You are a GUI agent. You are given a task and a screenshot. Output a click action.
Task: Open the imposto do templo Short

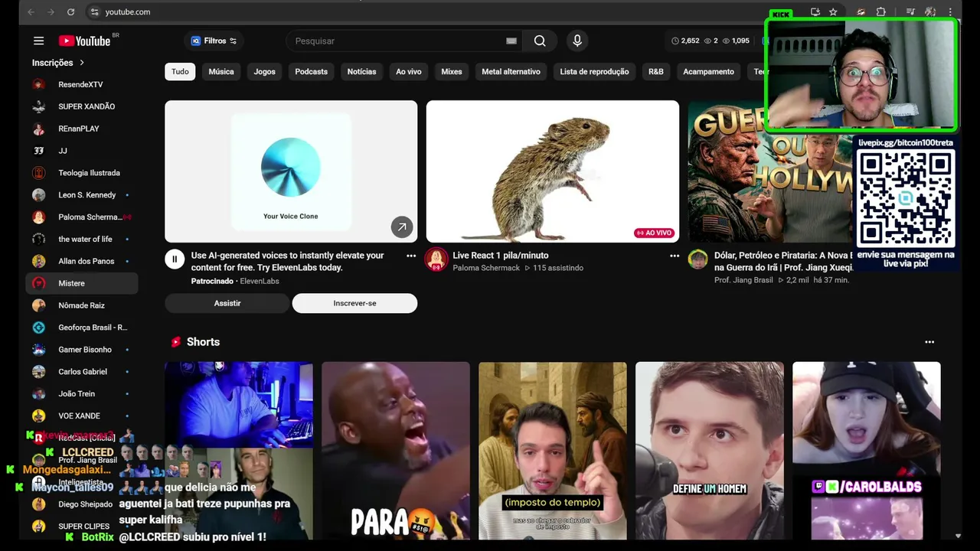[x=553, y=451]
